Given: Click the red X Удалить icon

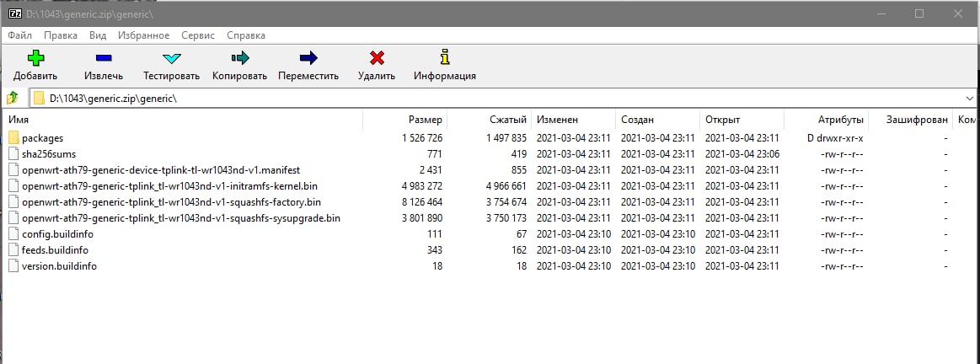Looking at the screenshot, I should pos(377,59).
